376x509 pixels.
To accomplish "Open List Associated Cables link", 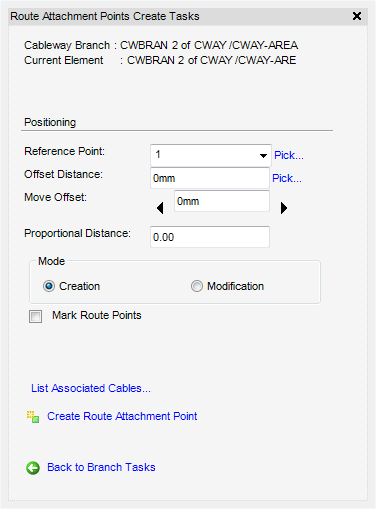I will 91,388.
